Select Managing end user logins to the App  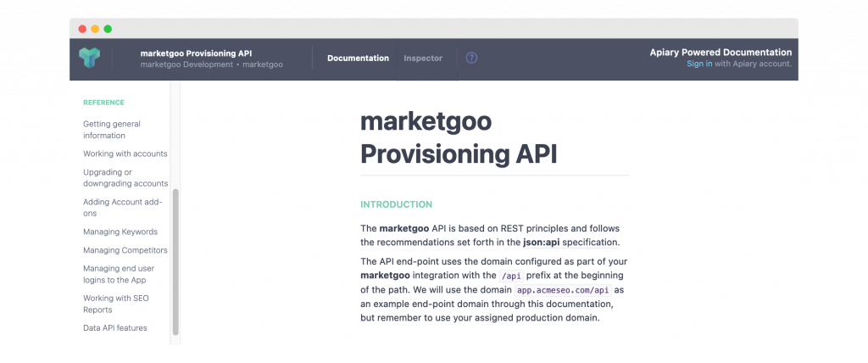pos(119,274)
